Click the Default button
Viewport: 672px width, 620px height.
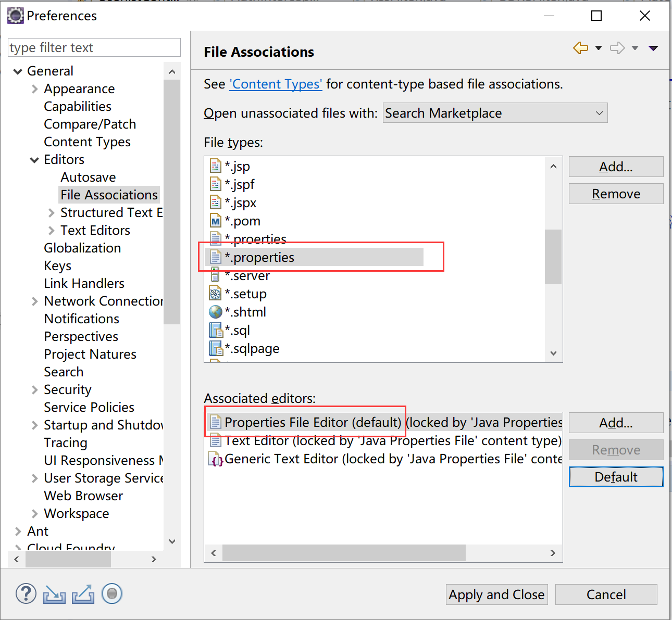pyautogui.click(x=616, y=477)
